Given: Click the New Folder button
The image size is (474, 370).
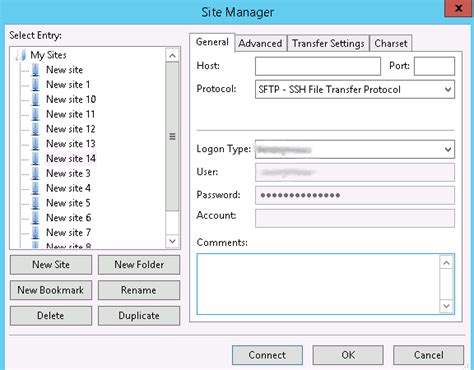Looking at the screenshot, I should (139, 265).
